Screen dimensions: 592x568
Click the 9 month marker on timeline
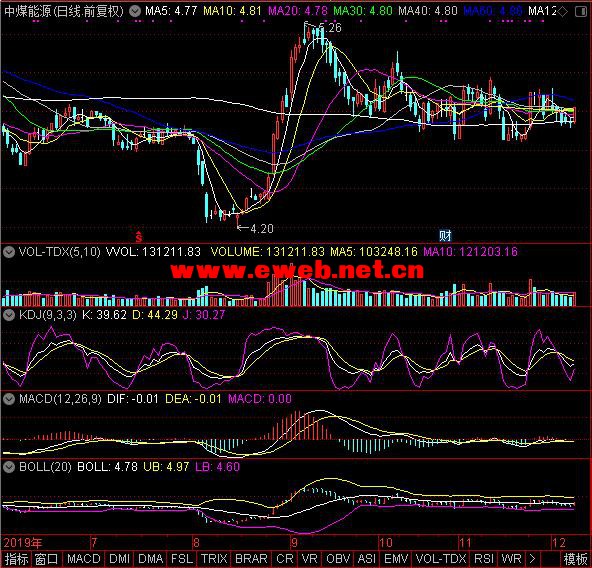point(294,543)
